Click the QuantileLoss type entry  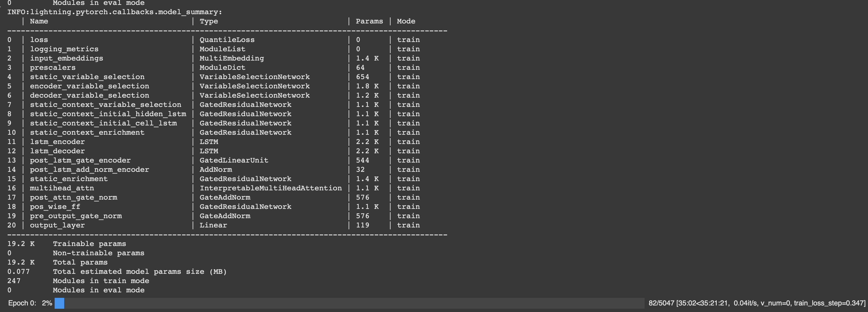[227, 40]
